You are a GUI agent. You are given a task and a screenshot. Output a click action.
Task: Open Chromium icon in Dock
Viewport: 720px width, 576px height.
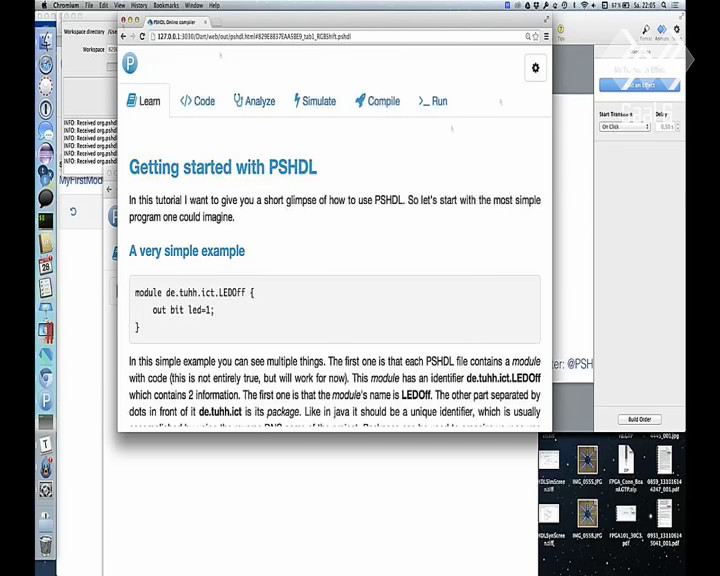(45, 378)
